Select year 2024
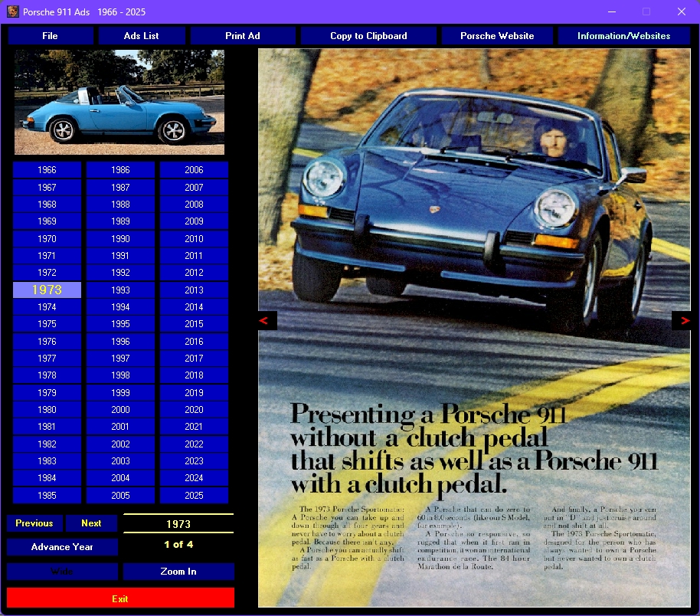The image size is (700, 616). (x=195, y=478)
